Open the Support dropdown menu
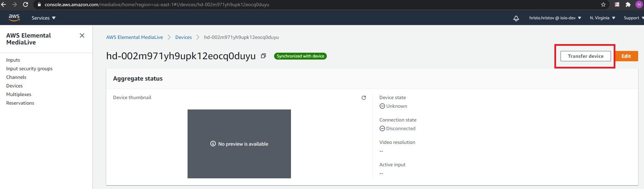Viewport: 644px width, 189px height. click(x=633, y=18)
